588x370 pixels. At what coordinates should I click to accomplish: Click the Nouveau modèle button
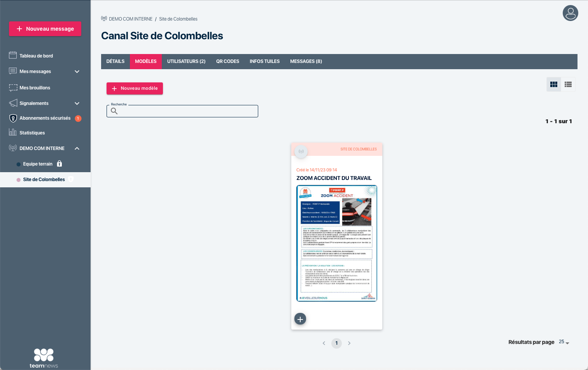pos(135,88)
